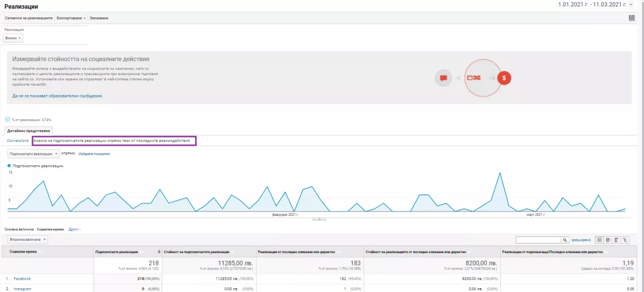Image resolution: width=644 pixels, height=292 pixels.
Task: Click the разширено advanced filter link
Action: point(581,240)
